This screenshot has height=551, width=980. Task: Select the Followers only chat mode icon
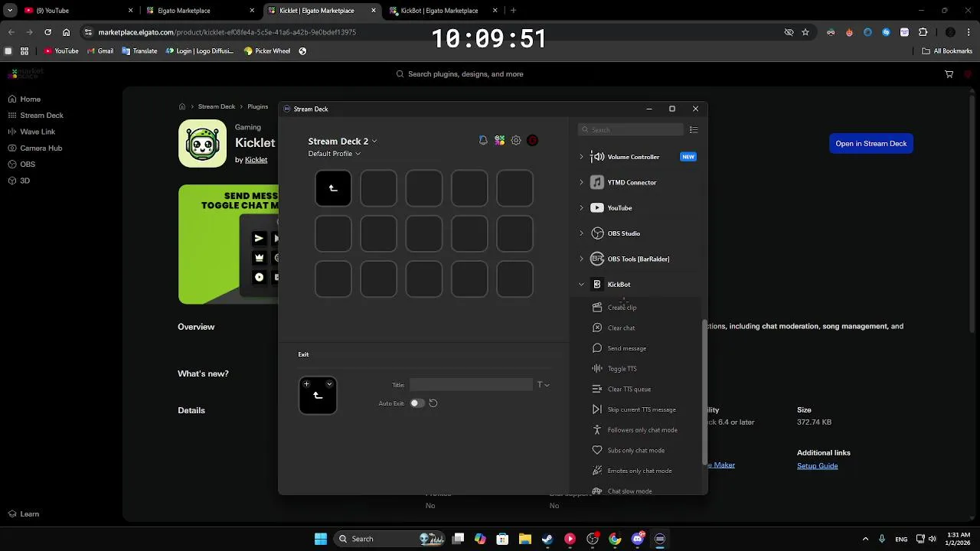[x=597, y=430]
